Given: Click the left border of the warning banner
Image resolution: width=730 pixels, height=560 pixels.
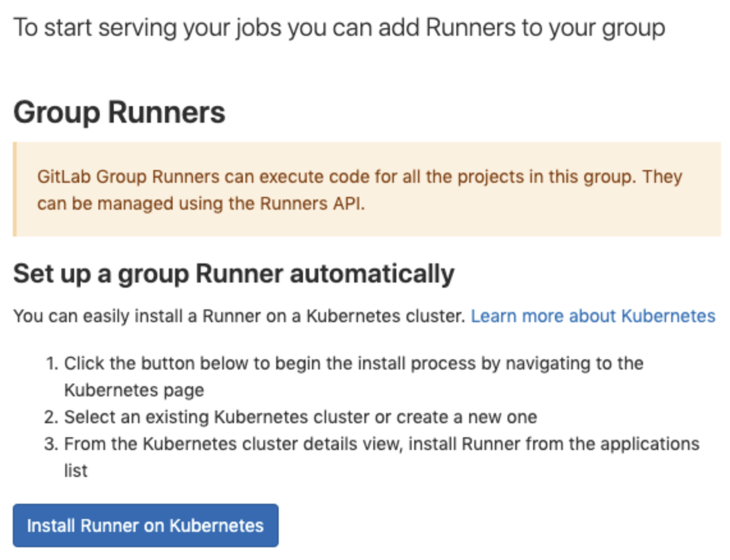Looking at the screenshot, I should 15,189.
